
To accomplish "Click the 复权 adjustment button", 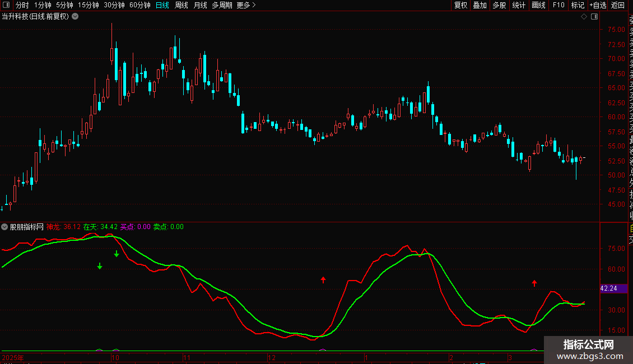I will [x=460, y=5].
